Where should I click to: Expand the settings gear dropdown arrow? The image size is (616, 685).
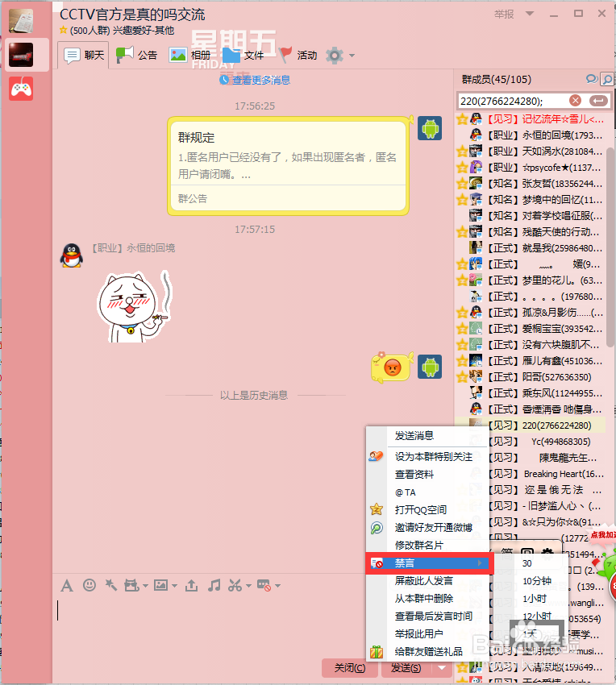(x=352, y=56)
